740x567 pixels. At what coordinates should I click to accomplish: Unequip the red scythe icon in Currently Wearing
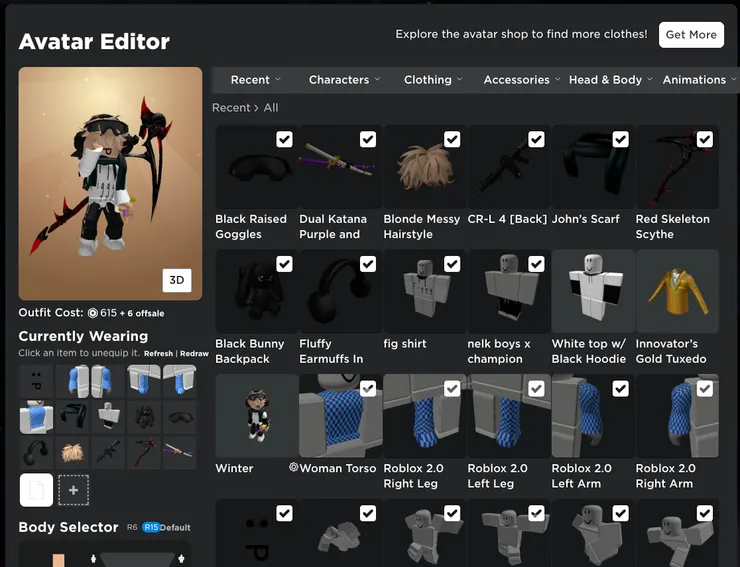coord(144,453)
